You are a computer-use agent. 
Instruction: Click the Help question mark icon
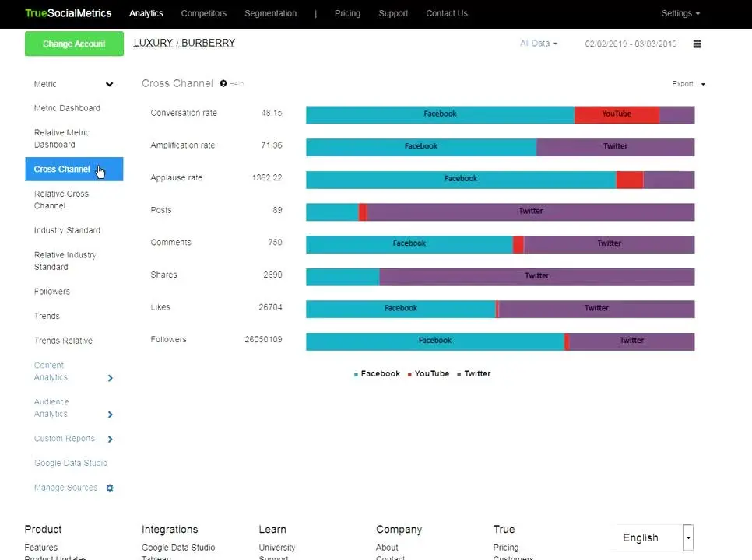click(223, 84)
